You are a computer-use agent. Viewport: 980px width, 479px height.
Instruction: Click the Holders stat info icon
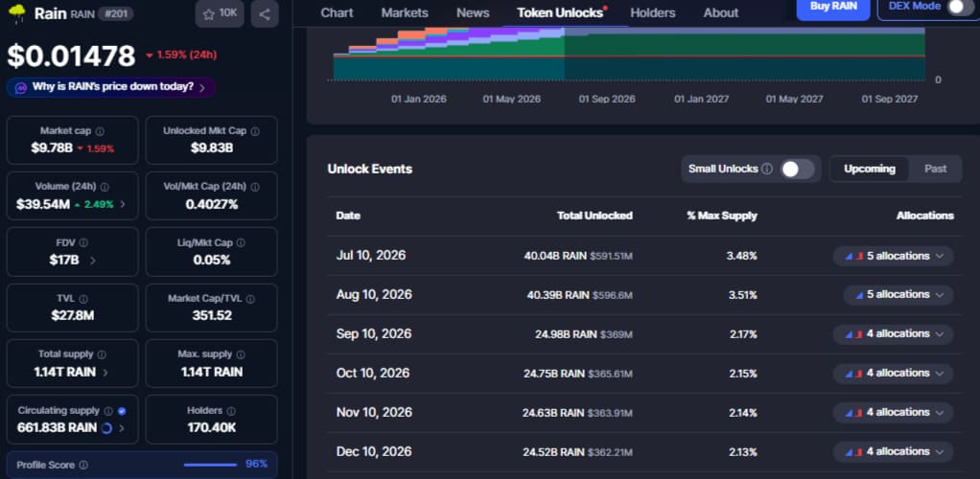(231, 411)
